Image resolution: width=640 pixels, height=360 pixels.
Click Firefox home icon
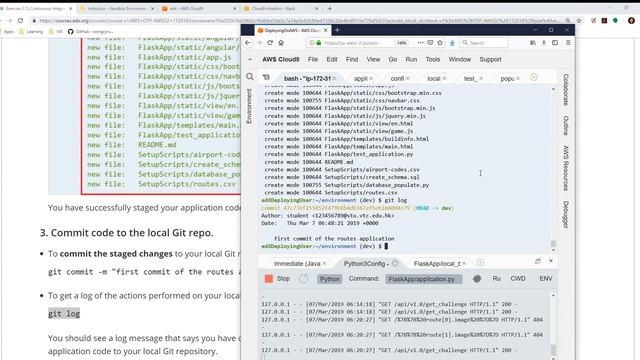(x=281, y=42)
